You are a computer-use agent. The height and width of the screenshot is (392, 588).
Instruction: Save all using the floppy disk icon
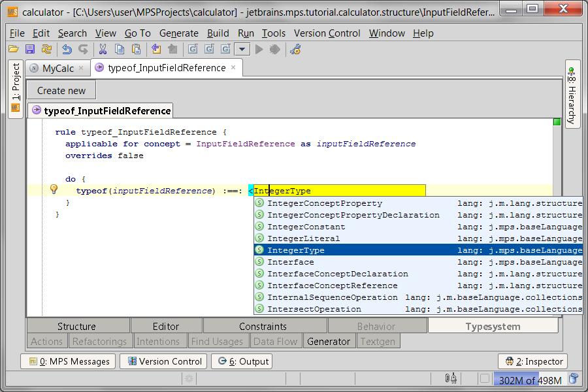30,49
